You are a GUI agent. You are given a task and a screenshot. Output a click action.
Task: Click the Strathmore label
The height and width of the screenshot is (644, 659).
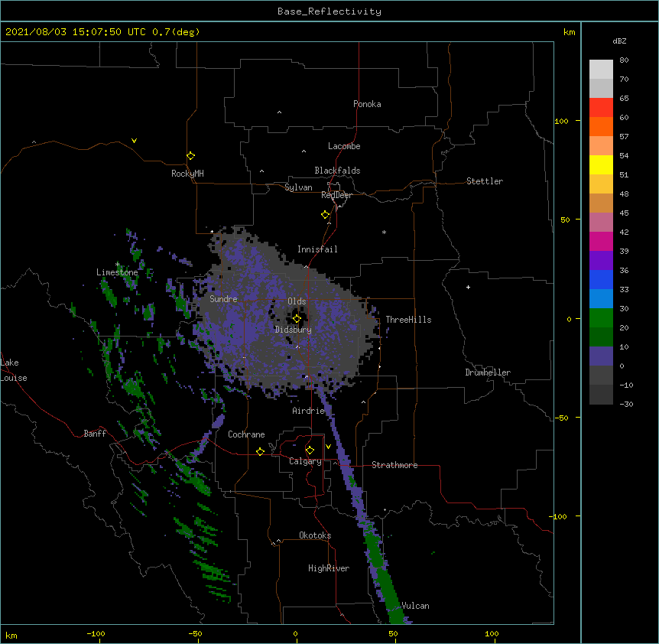[x=394, y=465]
